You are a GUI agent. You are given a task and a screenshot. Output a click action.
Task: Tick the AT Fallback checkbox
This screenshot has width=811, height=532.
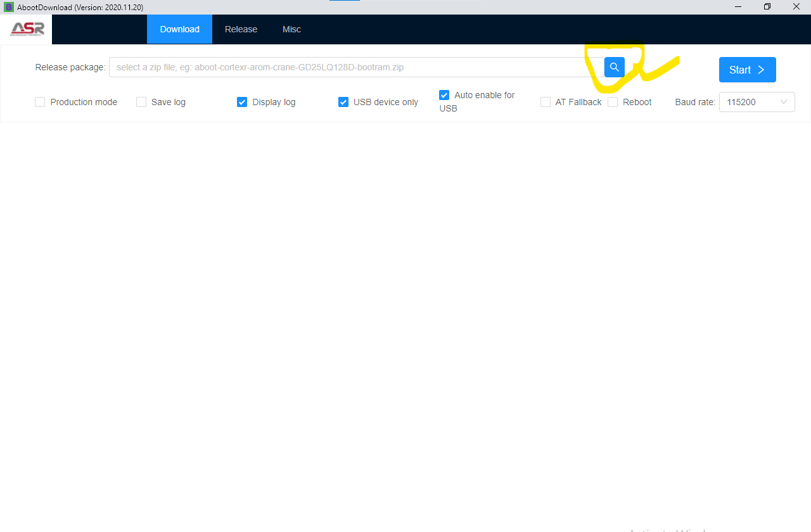click(x=546, y=102)
